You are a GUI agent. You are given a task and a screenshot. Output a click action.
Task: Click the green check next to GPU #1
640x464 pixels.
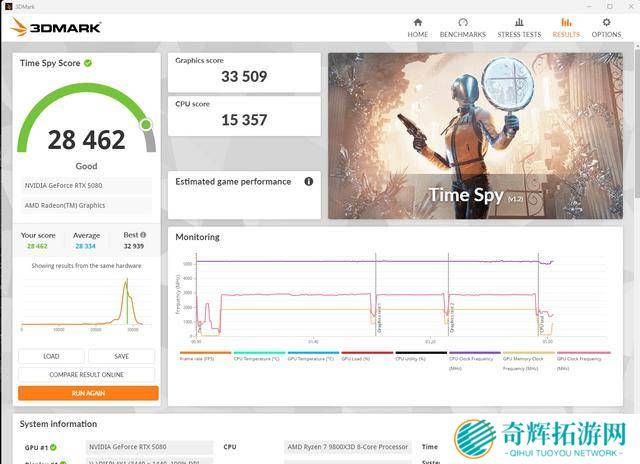(x=53, y=448)
